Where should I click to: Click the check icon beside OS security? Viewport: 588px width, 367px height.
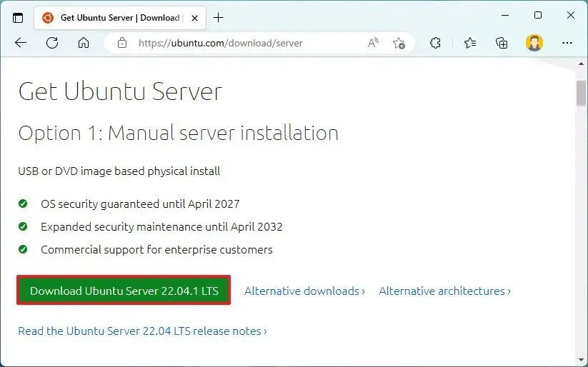coord(23,203)
